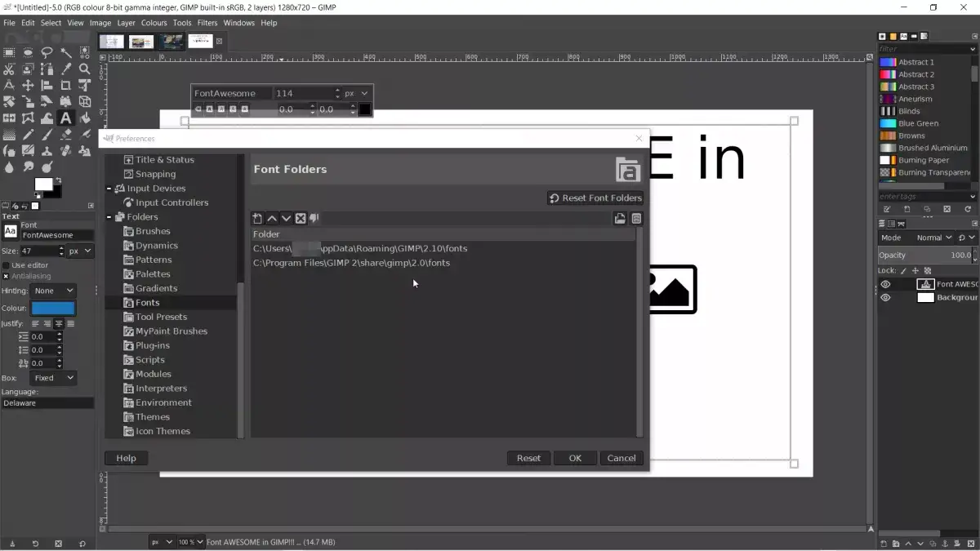The width and height of the screenshot is (980, 551).
Task: Open the Colours menu
Action: point(154,23)
